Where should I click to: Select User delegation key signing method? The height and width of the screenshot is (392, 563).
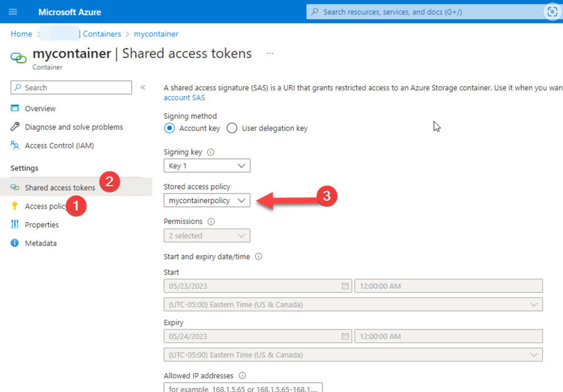[232, 128]
